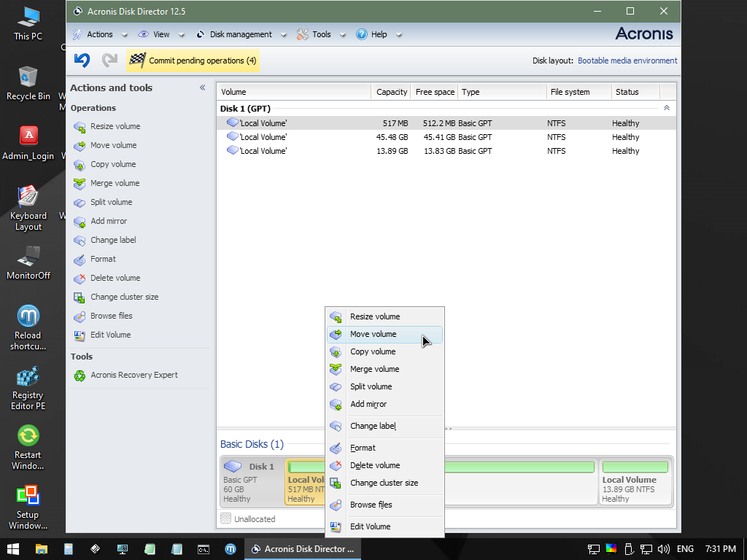Click Change cluster size icon in sidebar
This screenshot has height=560, width=747.
tap(79, 297)
